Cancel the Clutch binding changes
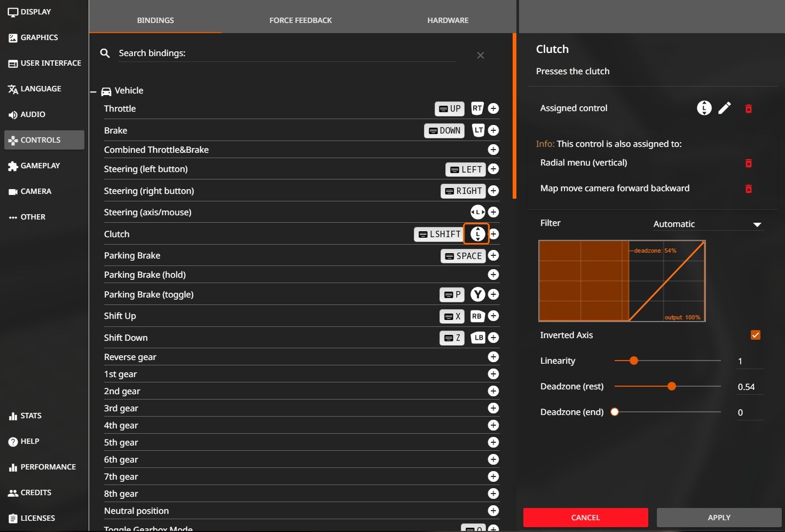 (586, 518)
